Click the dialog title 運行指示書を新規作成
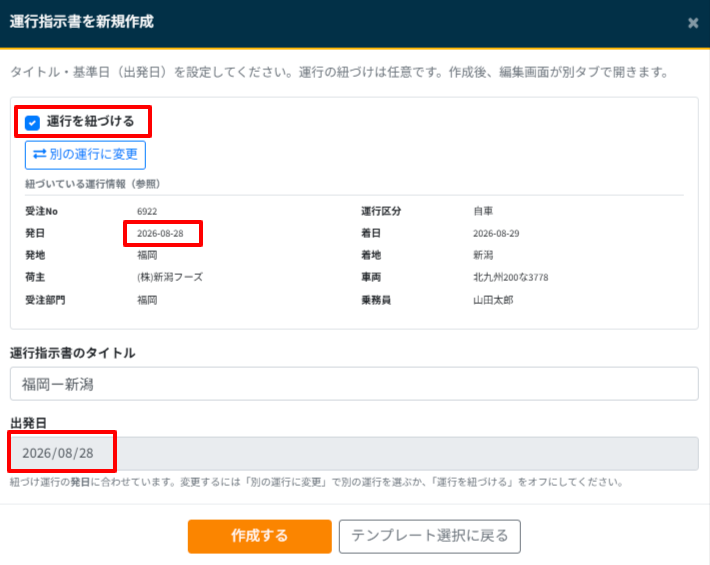 click(82, 21)
